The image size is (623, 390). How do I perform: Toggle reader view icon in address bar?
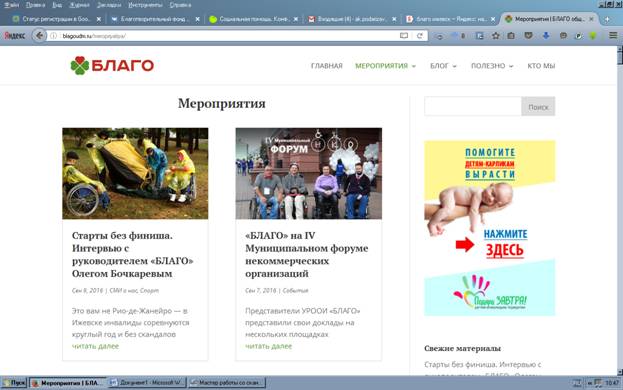click(x=404, y=36)
